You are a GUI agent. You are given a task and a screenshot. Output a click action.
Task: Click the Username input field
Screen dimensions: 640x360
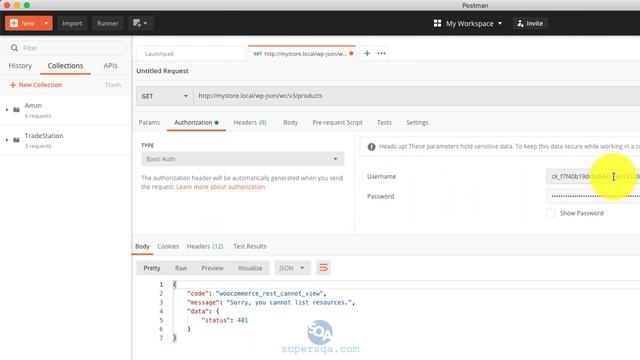pos(593,176)
